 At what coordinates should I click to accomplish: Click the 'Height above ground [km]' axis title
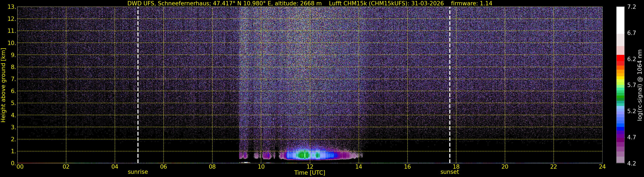[3, 85]
